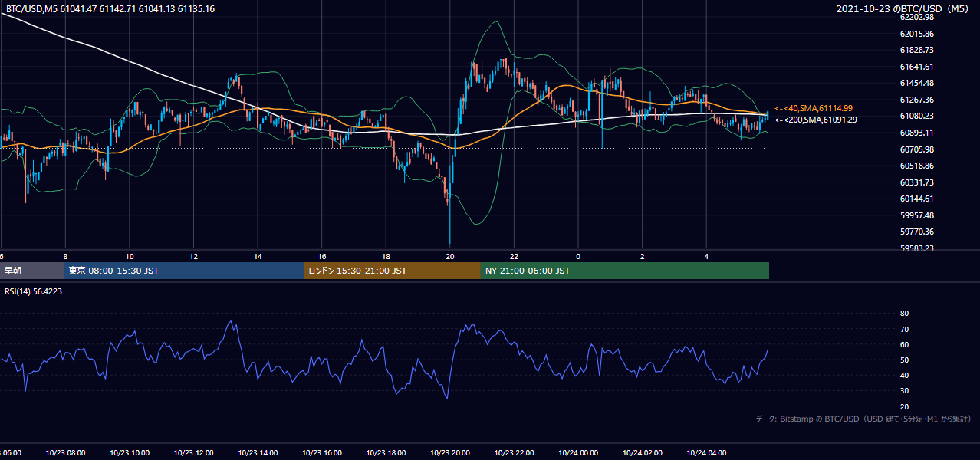Click price axis label 62015.86
The height and width of the screenshot is (460, 980).
916,34
